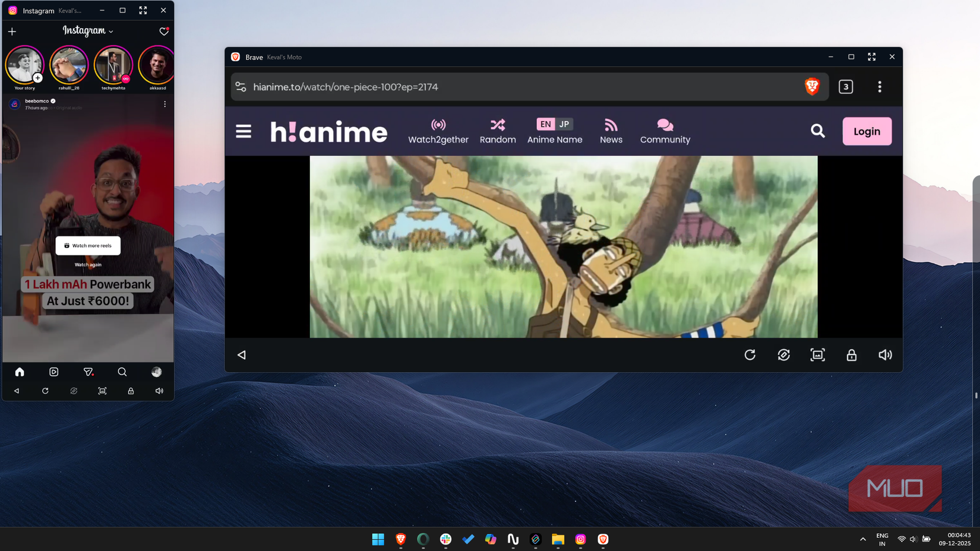Open Instagram search icon
Image resolution: width=980 pixels, height=551 pixels.
click(122, 372)
